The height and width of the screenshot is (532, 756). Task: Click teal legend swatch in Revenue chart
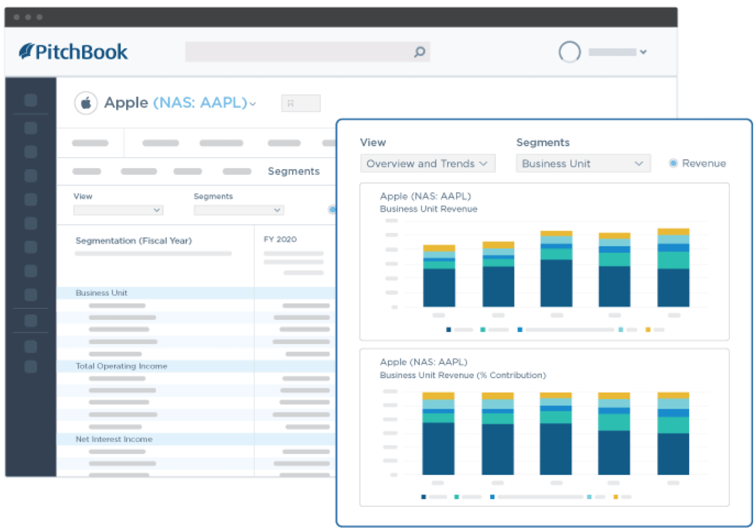point(482,330)
